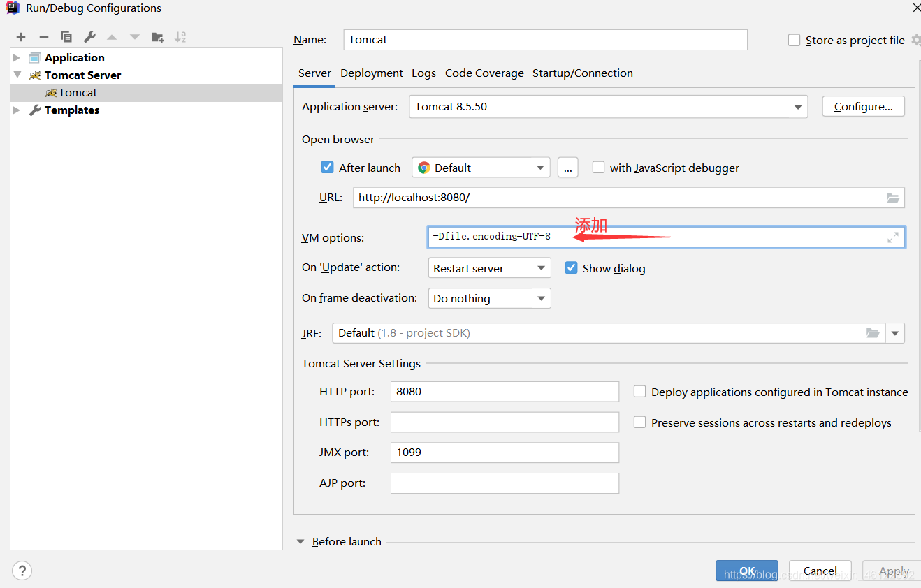Click the JRE Default field
The height and width of the screenshot is (588, 921).
click(x=609, y=333)
